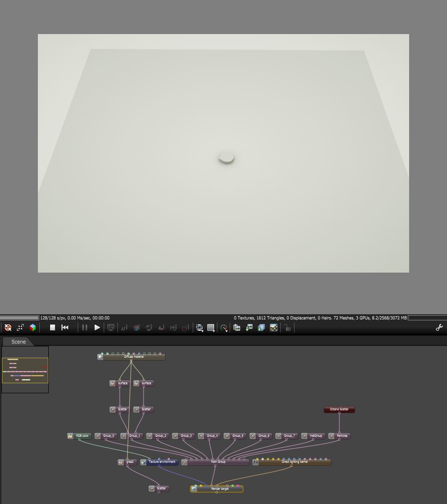Screen dimensions: 447x504
Task: Select the Group_6 node
Action: pyautogui.click(x=261, y=436)
